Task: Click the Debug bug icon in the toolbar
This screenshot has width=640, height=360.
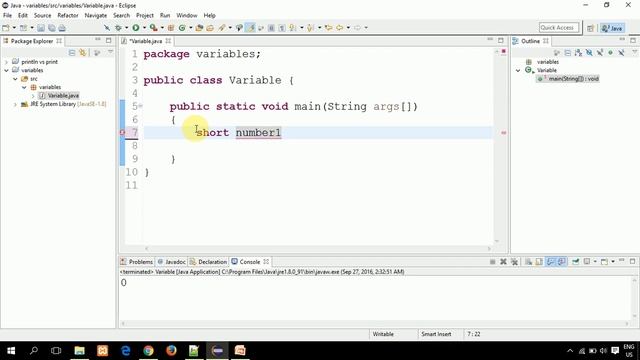Action: click(118, 28)
